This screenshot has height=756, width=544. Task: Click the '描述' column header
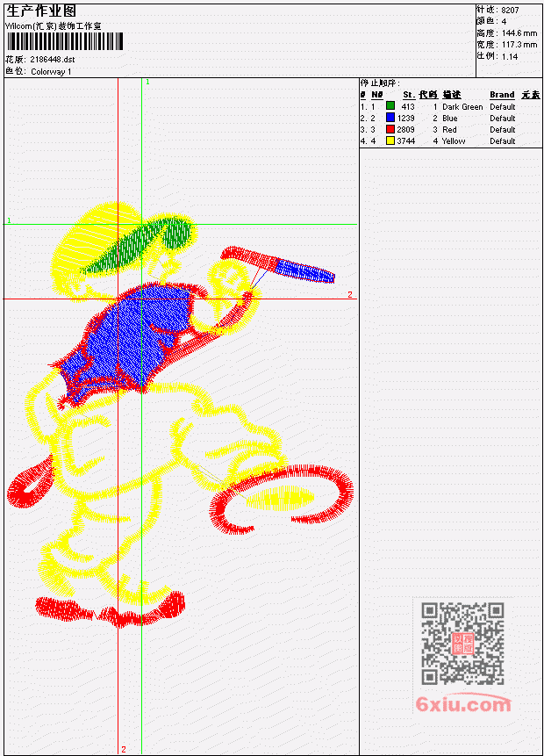click(452, 95)
